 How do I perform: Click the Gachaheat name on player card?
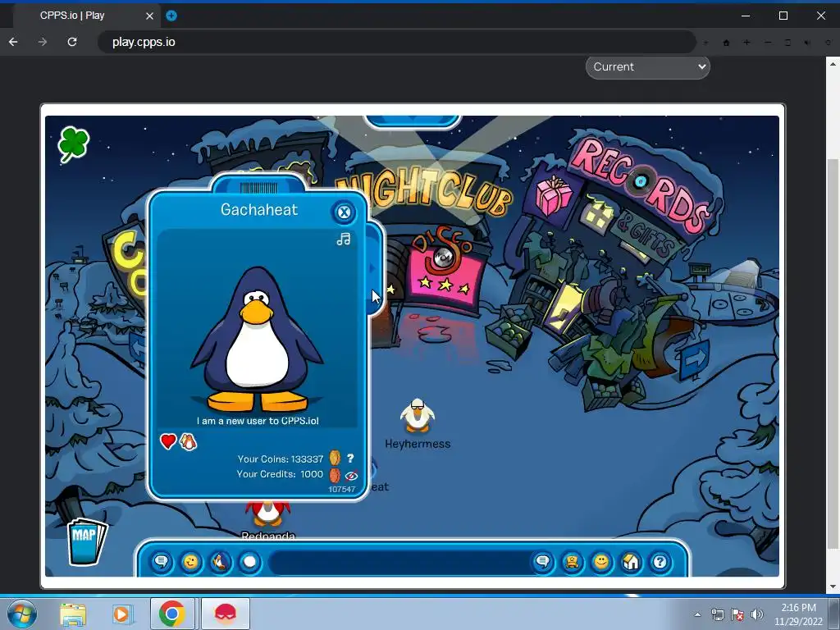(258, 209)
